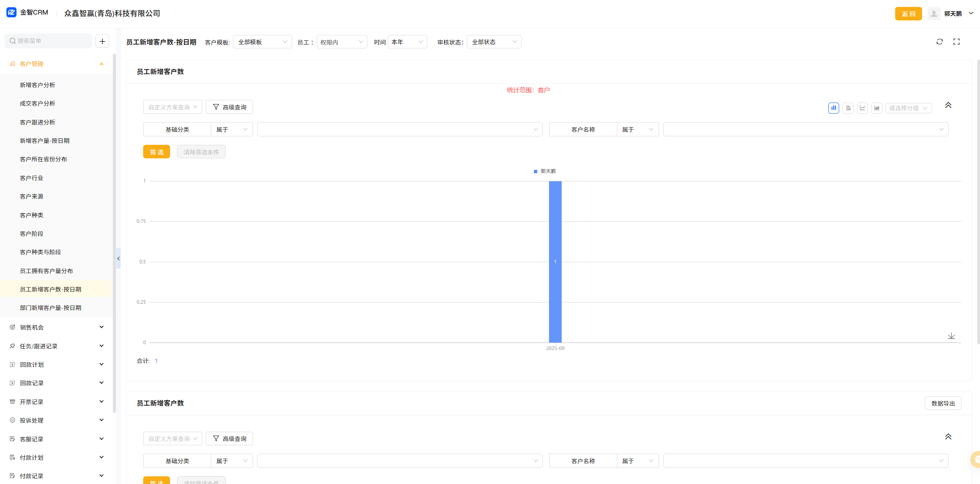Viewport: 980px width, 484px height.
Task: Click the refresh icon at top right
Action: coord(939,41)
